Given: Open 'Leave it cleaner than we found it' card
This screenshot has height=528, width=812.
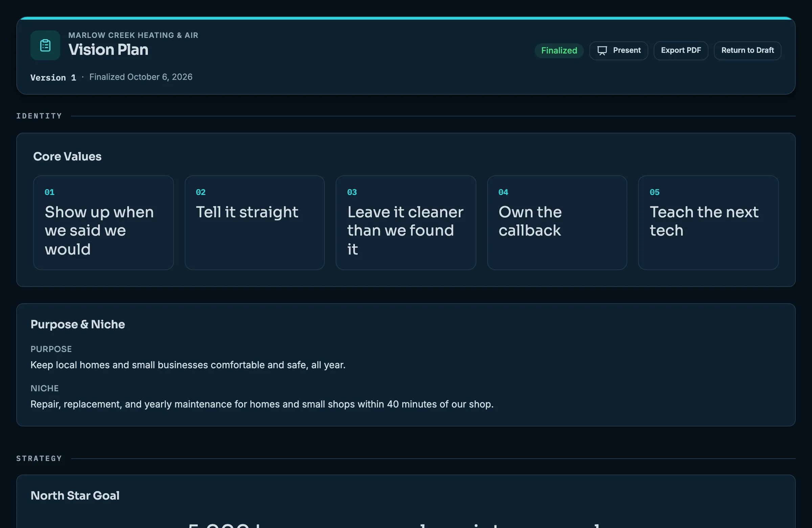Looking at the screenshot, I should tap(406, 222).
